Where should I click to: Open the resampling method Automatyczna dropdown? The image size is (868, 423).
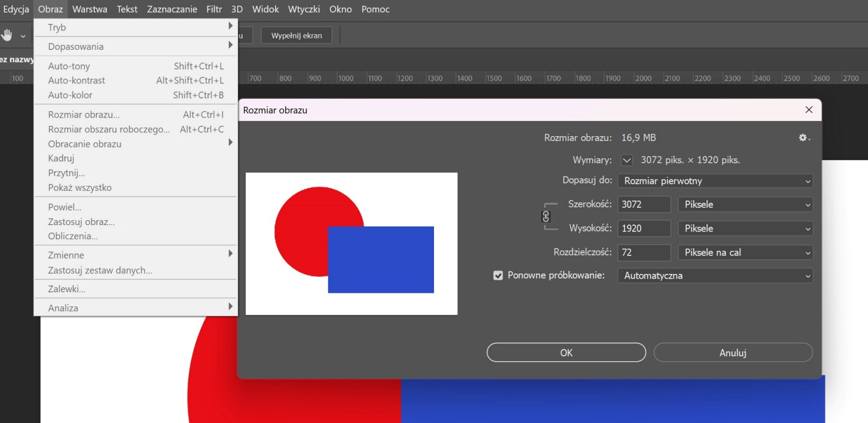[715, 275]
